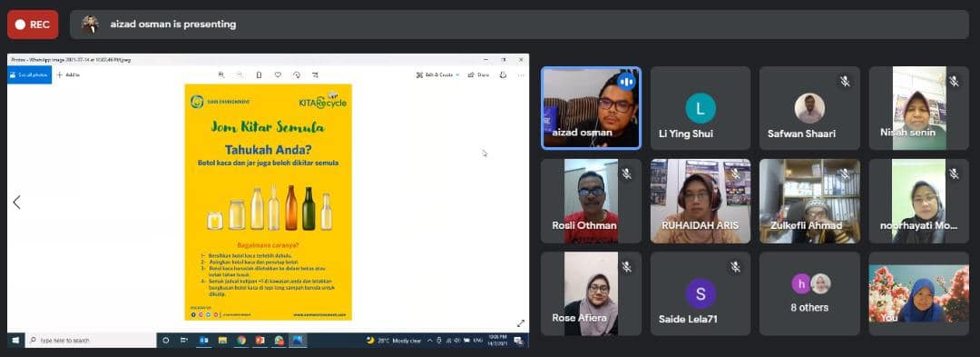Open the Windows Start menu

[15, 340]
